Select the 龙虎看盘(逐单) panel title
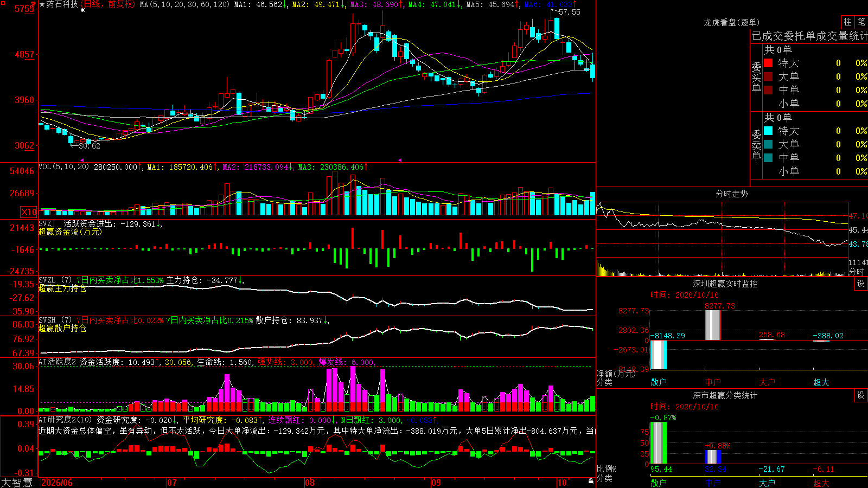868x488 pixels. pos(732,22)
